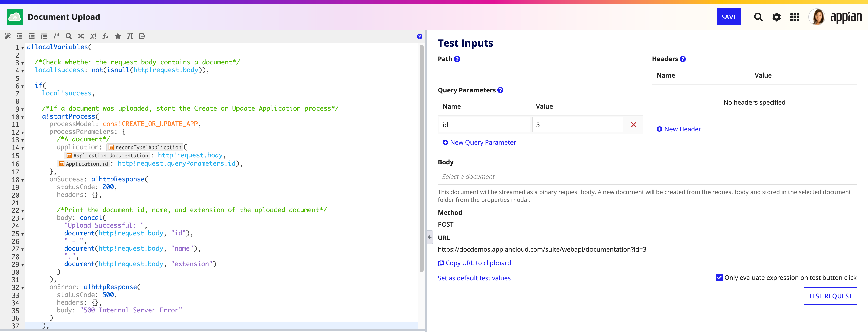Add a New Header

click(679, 129)
